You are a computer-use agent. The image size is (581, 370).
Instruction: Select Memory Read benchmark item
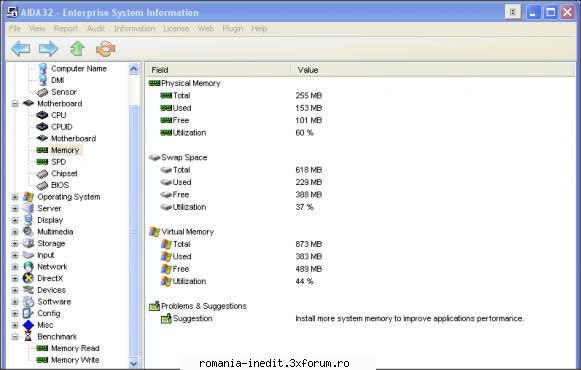pyautogui.click(x=75, y=348)
